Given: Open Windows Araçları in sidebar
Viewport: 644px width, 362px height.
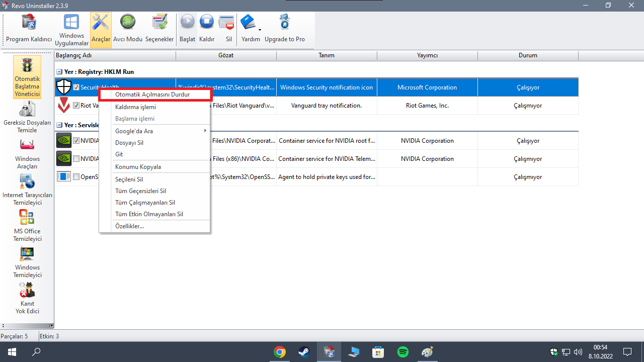Looking at the screenshot, I should click(x=27, y=153).
